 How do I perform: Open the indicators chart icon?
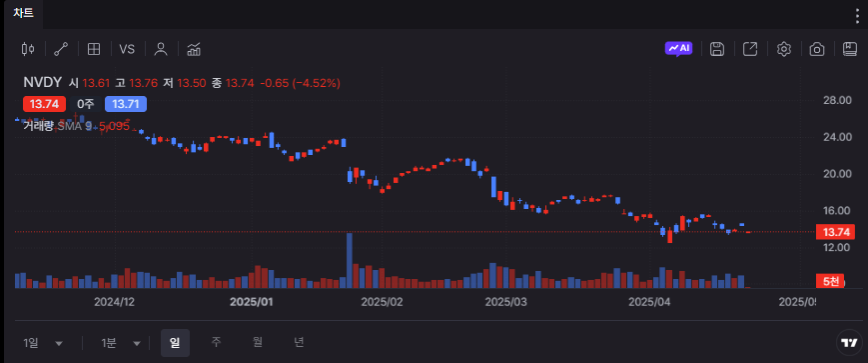pyautogui.click(x=194, y=49)
